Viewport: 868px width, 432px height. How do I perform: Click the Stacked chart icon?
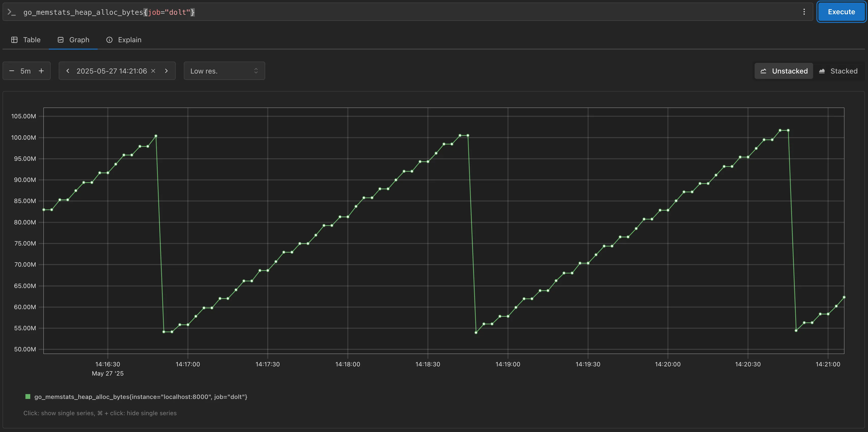(822, 71)
